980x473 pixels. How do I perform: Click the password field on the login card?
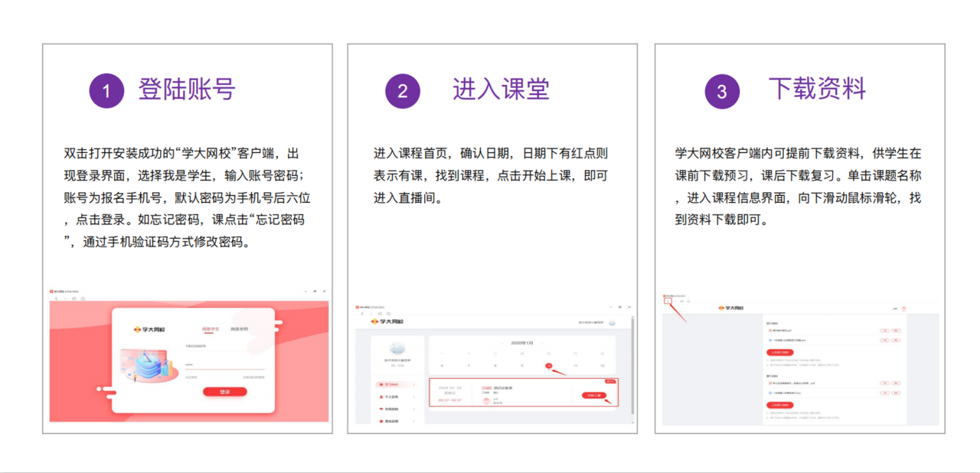pos(225,365)
